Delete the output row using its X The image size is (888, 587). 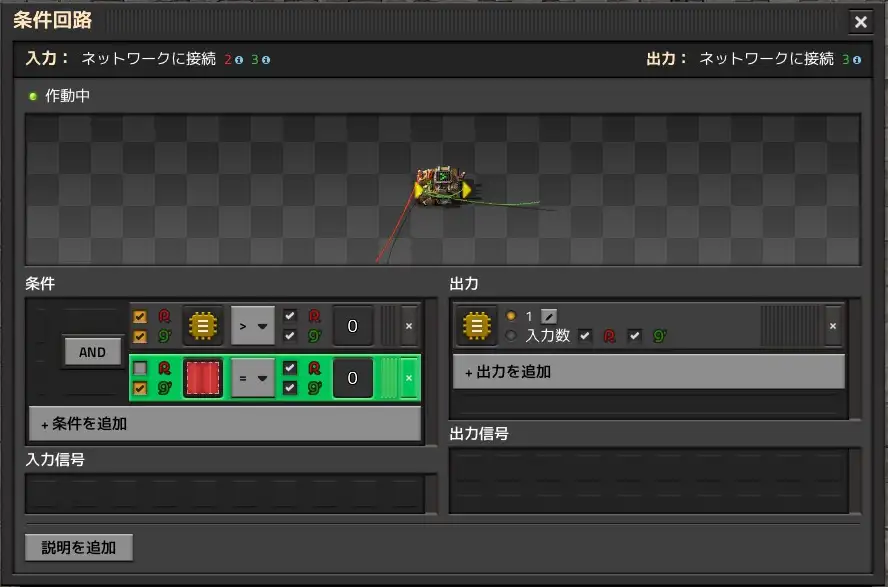tap(833, 325)
